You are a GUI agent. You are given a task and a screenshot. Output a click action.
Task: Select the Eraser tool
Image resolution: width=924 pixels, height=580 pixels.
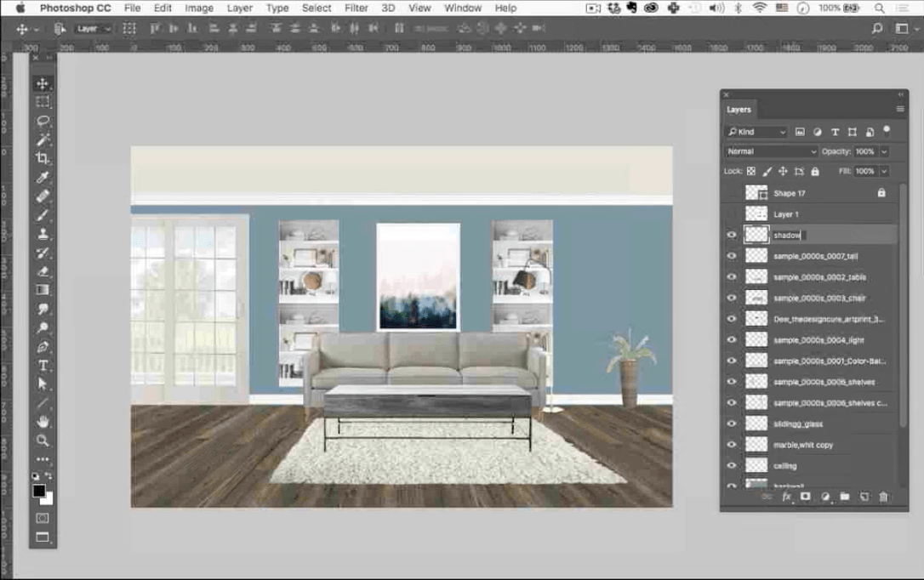tap(43, 271)
